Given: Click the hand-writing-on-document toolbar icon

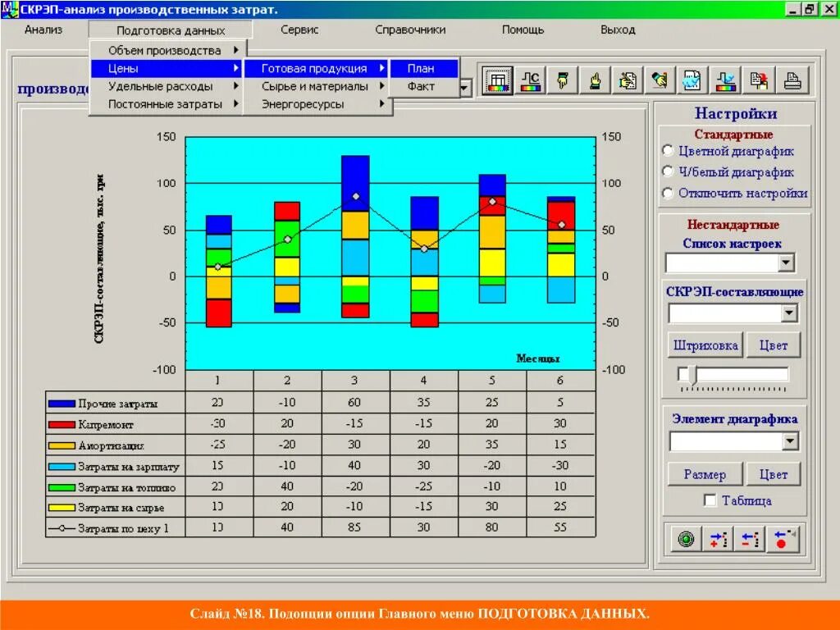Looking at the screenshot, I should (628, 81).
